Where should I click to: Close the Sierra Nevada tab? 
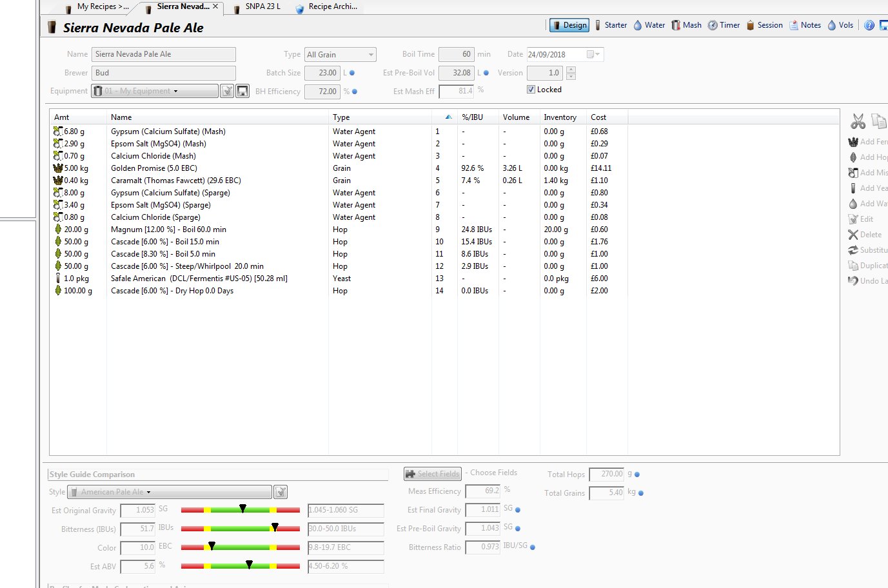(215, 6)
